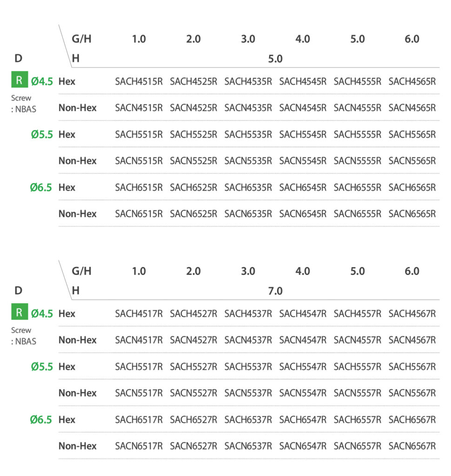Click the SACN5545R cell
Screen dimensions: 451x476
pos(303,161)
